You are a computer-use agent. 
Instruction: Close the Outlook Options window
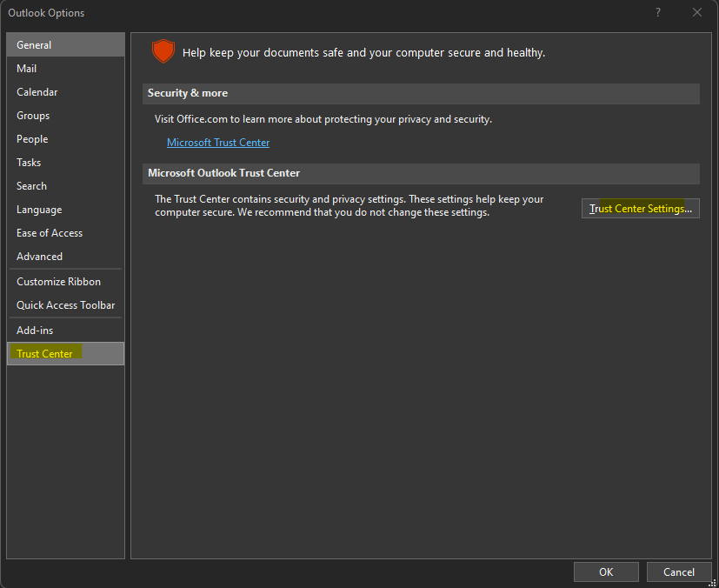click(697, 12)
